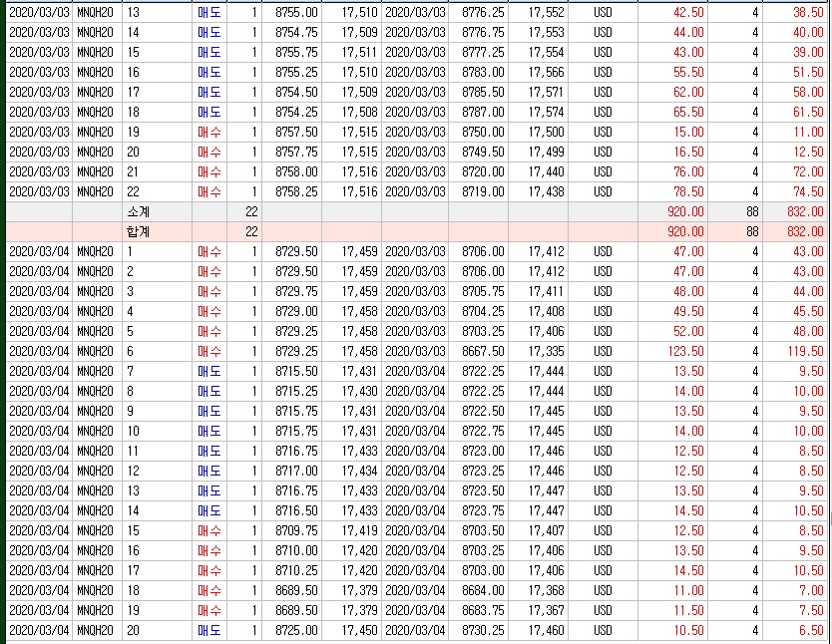
Task: Click entry price 8715.50 in 03/04 row 7
Action: 296,371
